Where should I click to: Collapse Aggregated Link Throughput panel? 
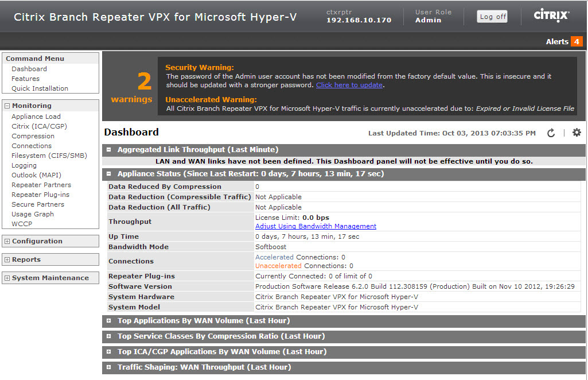tap(109, 149)
